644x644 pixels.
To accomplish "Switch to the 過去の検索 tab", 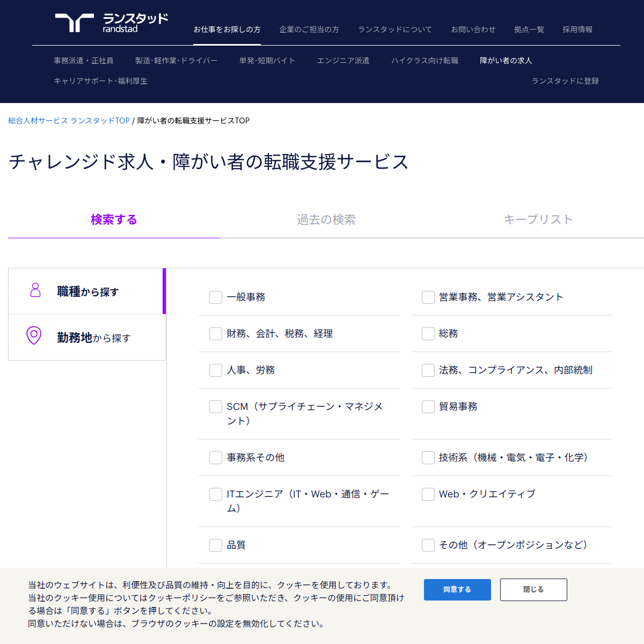I will tap(326, 219).
